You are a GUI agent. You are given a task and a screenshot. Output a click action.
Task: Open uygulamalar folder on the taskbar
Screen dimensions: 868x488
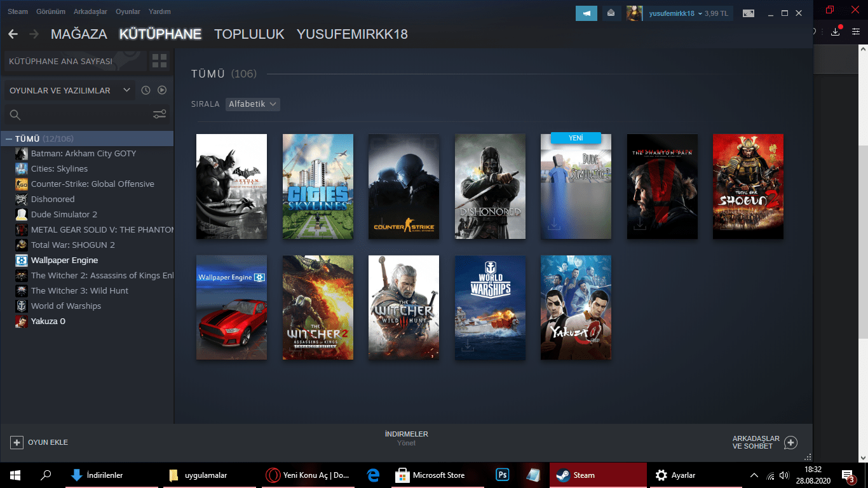[x=210, y=475]
